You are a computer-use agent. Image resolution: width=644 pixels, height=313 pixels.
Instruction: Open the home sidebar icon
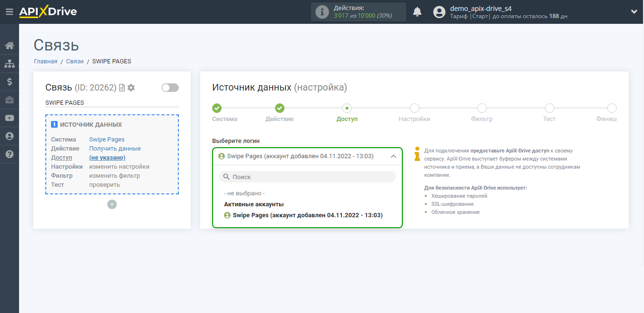pos(10,46)
